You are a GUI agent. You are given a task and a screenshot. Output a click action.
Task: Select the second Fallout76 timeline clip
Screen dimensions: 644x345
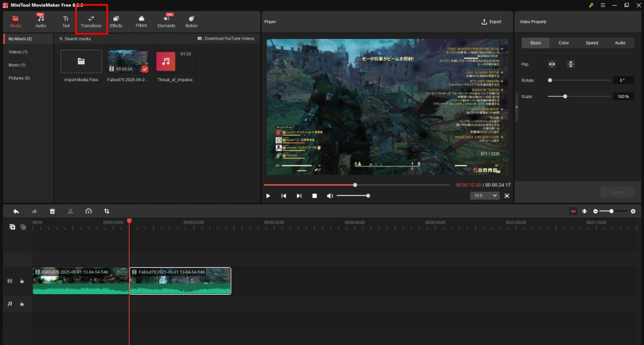180,281
